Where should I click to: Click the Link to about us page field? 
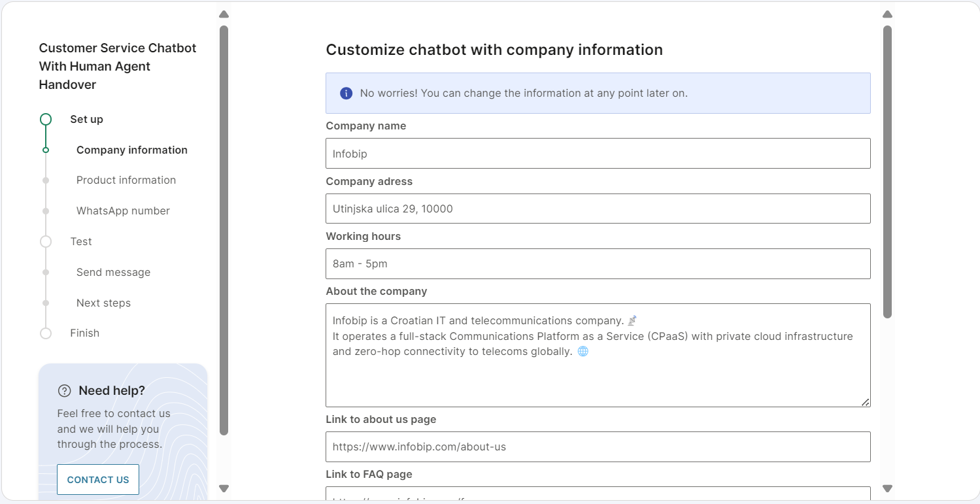tap(598, 446)
